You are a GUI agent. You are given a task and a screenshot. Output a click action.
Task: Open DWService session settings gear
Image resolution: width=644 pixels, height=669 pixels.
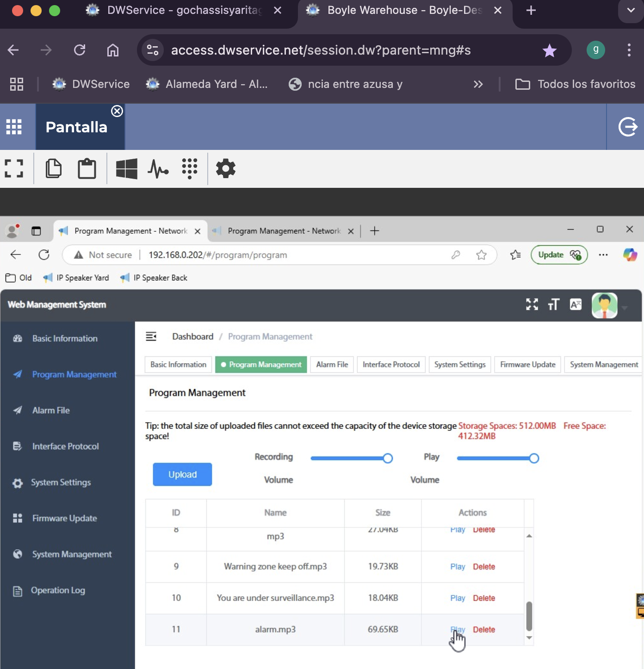[226, 168]
